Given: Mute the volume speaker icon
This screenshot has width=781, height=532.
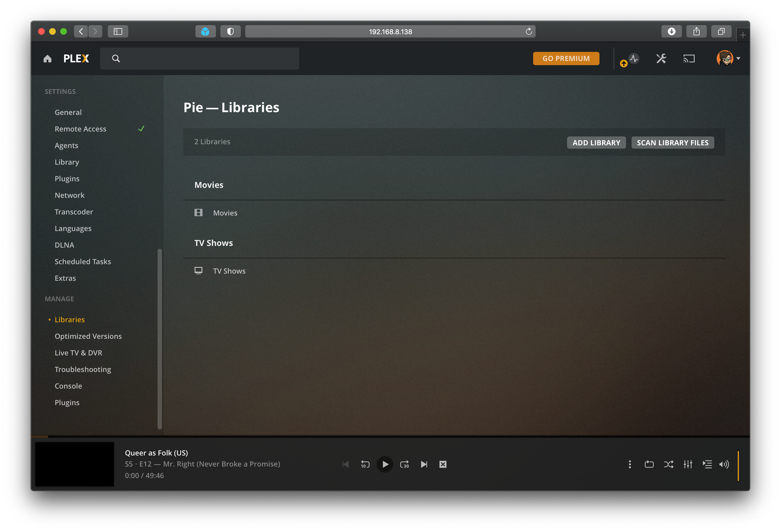Looking at the screenshot, I should coord(724,464).
